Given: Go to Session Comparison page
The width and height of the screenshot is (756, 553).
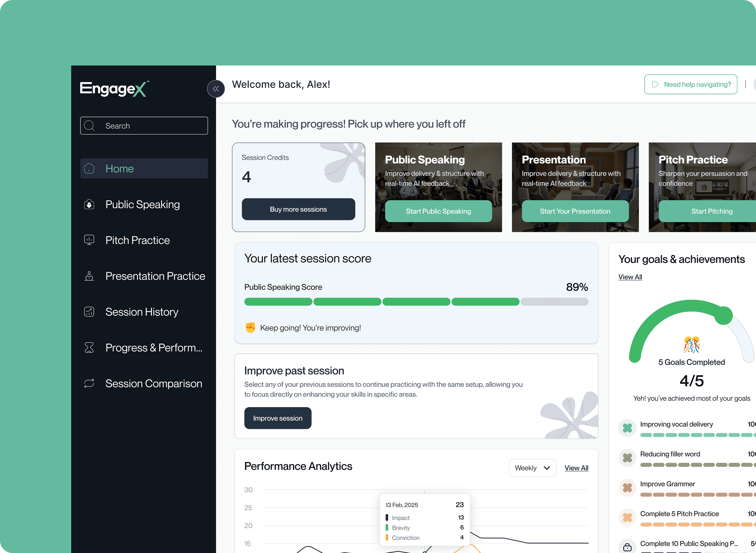Looking at the screenshot, I should tap(154, 383).
